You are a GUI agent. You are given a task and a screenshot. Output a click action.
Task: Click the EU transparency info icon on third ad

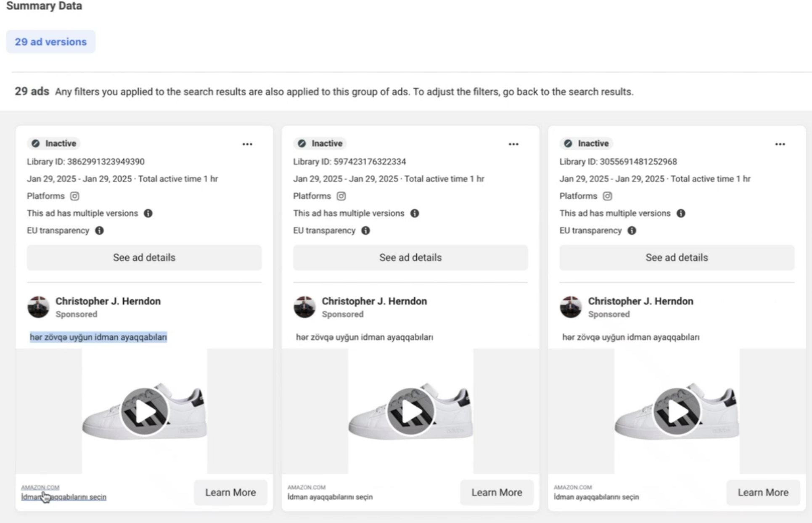(x=632, y=230)
